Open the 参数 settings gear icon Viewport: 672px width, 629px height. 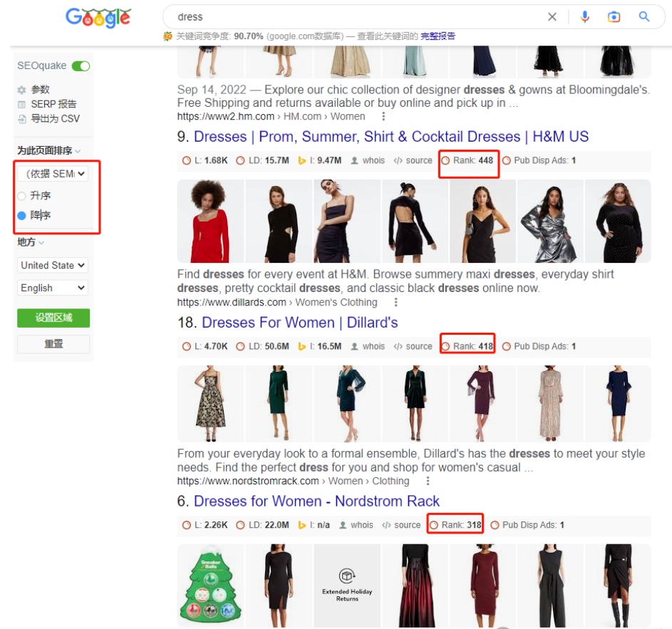(x=21, y=90)
